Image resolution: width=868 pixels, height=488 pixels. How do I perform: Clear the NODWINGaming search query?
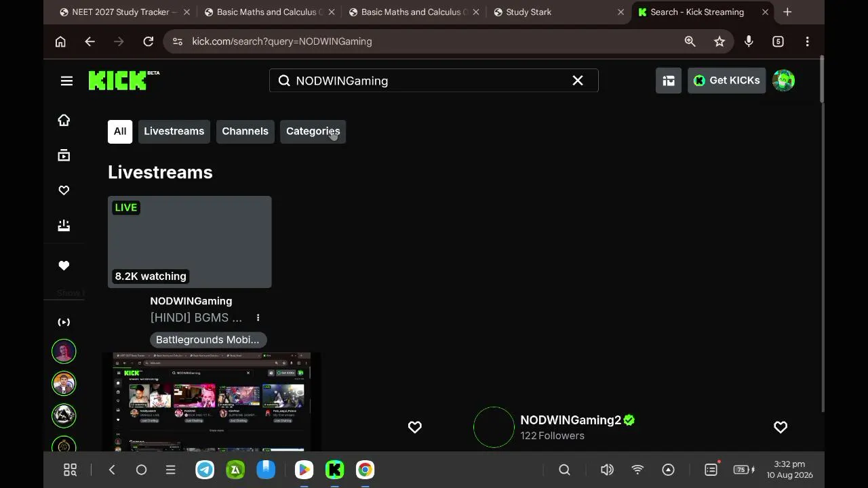tap(578, 81)
